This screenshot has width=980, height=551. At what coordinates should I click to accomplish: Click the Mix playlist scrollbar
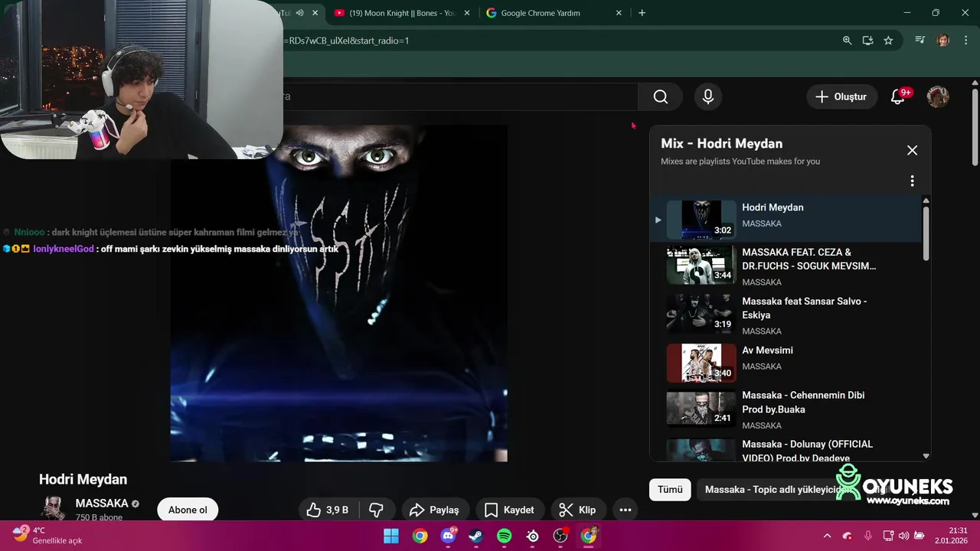(x=926, y=233)
